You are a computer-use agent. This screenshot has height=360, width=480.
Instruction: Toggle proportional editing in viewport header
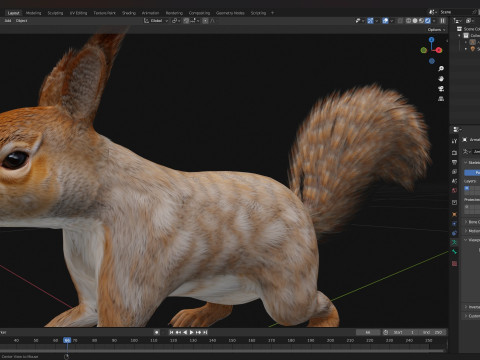tap(205, 21)
